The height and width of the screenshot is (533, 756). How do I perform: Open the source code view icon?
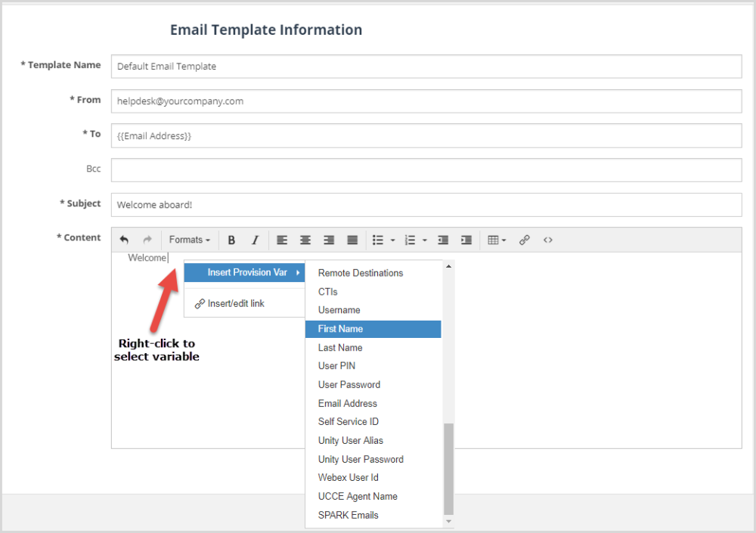[x=547, y=240]
